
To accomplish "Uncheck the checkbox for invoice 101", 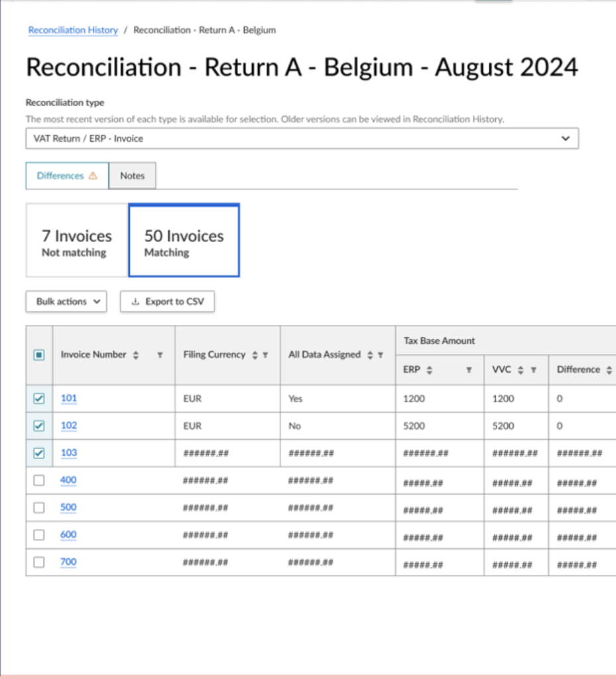I will [x=39, y=399].
